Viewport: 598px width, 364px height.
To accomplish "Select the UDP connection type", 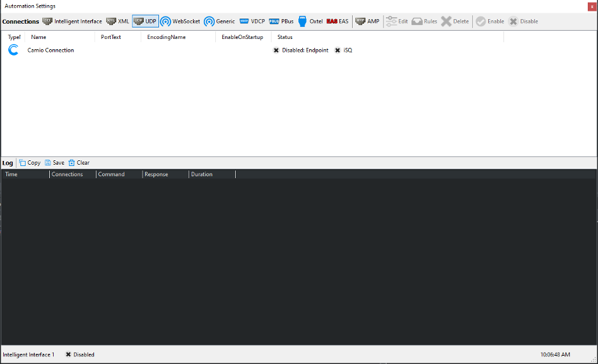I will pos(145,21).
